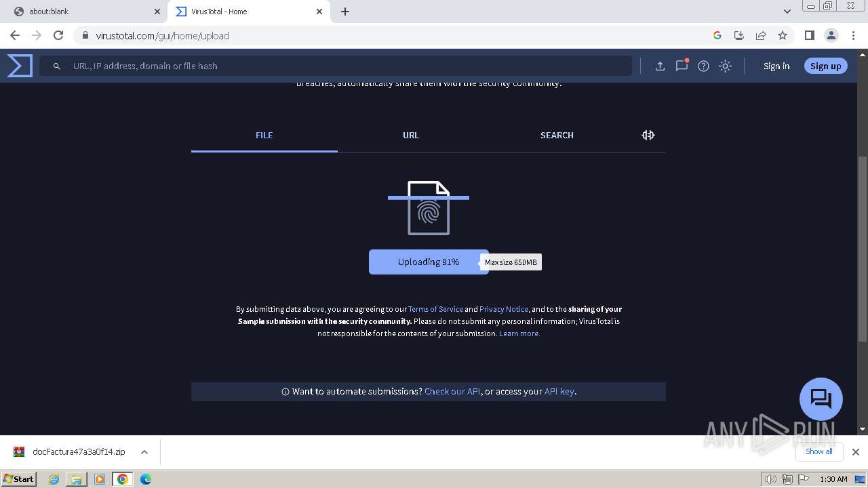This screenshot has width=868, height=488.
Task: Open the Privacy Notice link
Action: 504,309
